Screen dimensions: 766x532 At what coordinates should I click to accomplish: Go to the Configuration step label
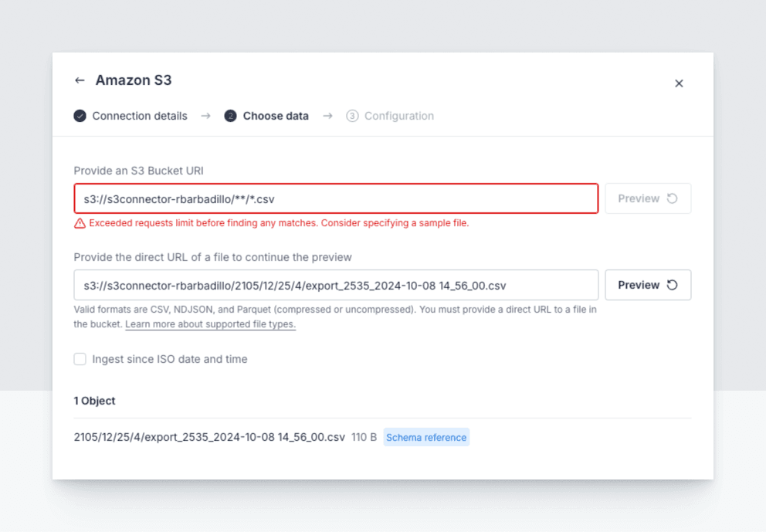pos(398,116)
